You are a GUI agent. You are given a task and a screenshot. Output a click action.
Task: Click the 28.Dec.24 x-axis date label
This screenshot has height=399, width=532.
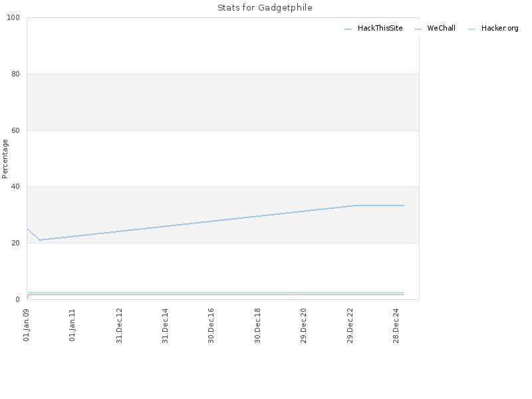(x=396, y=326)
